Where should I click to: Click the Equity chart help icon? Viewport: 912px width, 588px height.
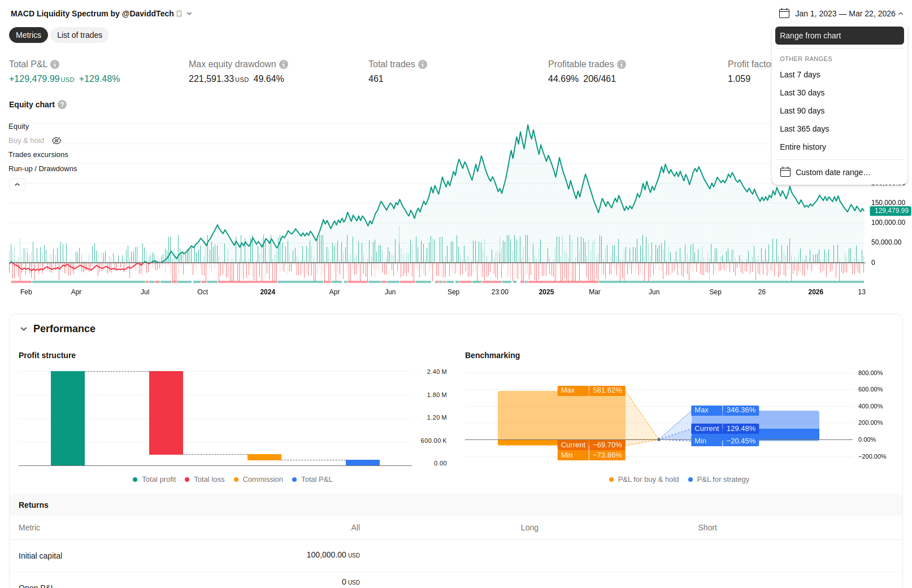(62, 104)
